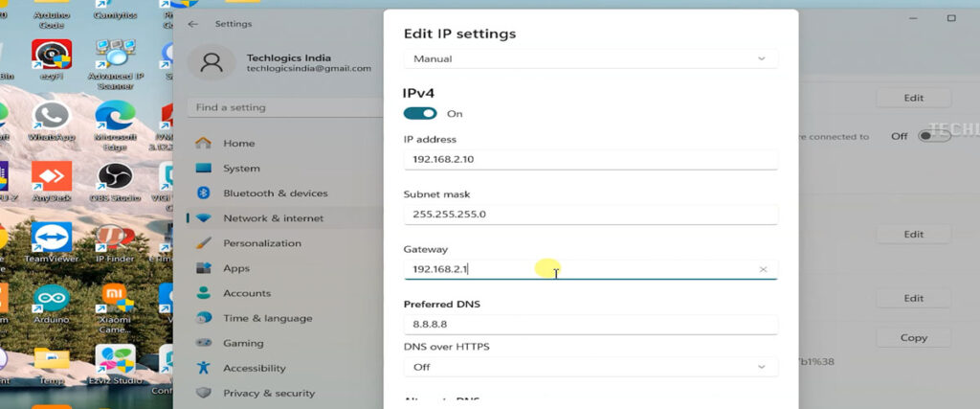The height and width of the screenshot is (409, 980).
Task: Click the Settings back arrow
Action: [x=193, y=24]
